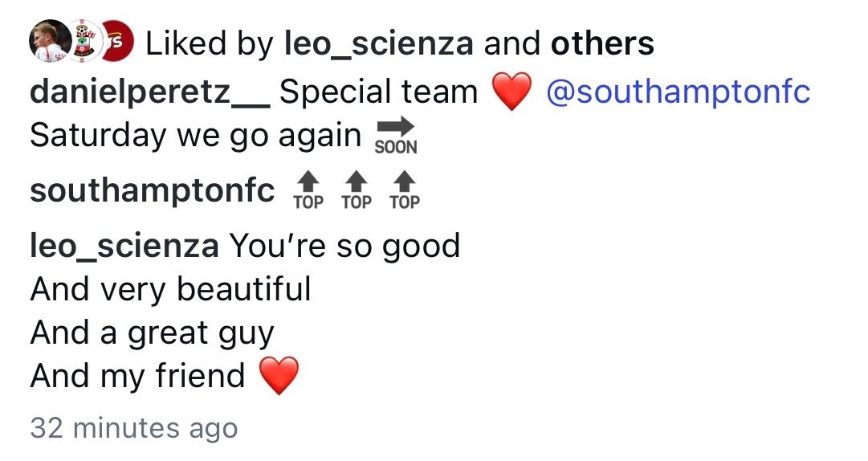
Task: Click the last TOP arrow emoji
Action: coord(405,191)
